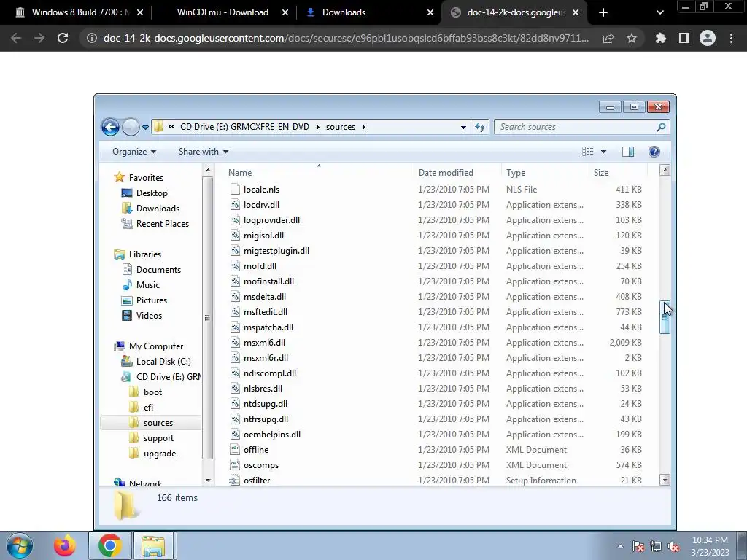
Task: Open a new Chrome tab
Action: 603,13
